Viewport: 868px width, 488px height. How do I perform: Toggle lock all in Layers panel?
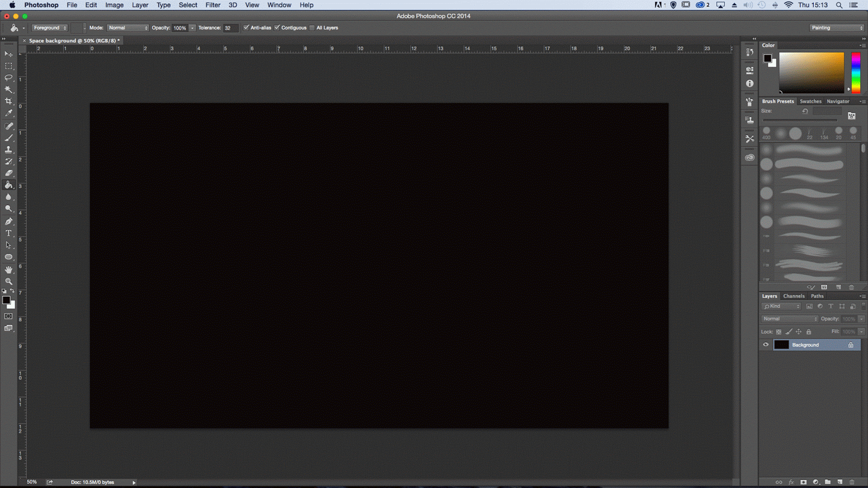809,332
